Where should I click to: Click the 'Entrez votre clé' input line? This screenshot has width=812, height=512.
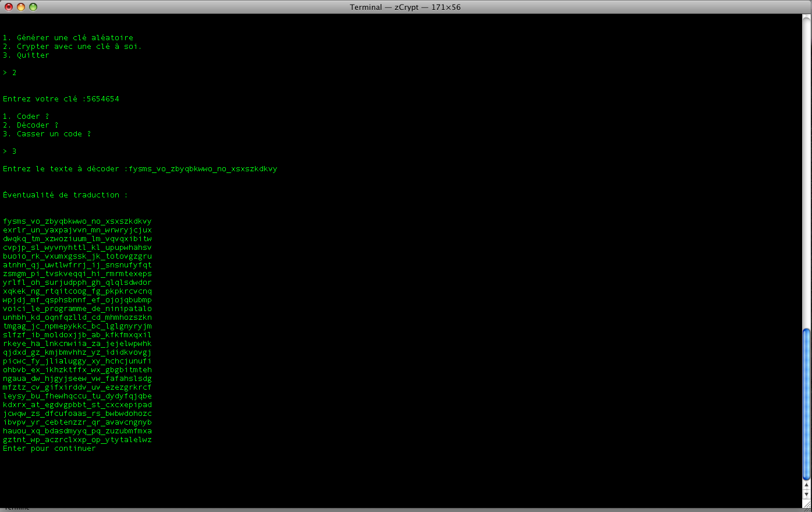[61, 98]
